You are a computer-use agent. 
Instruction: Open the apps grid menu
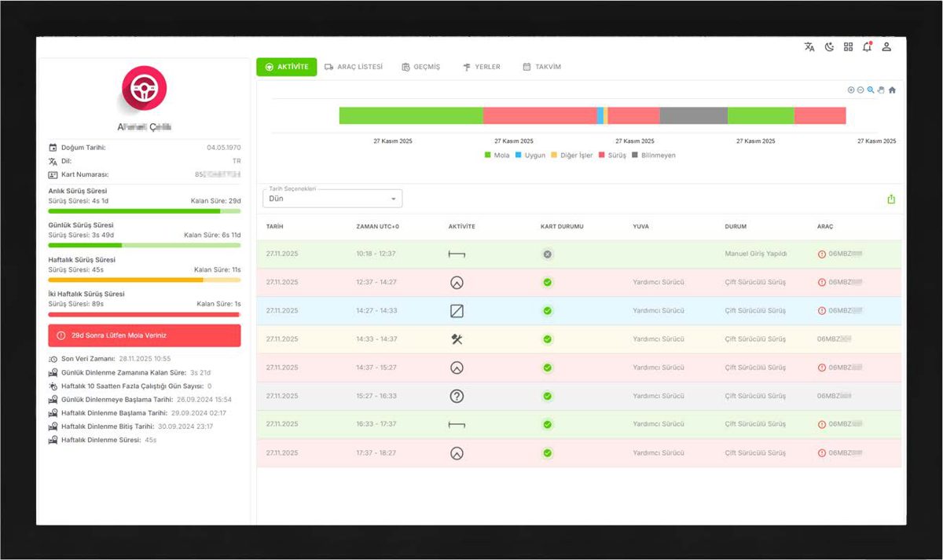(x=848, y=47)
